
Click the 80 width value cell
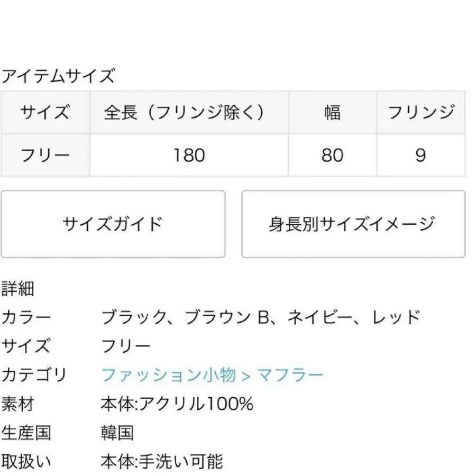[x=332, y=155]
